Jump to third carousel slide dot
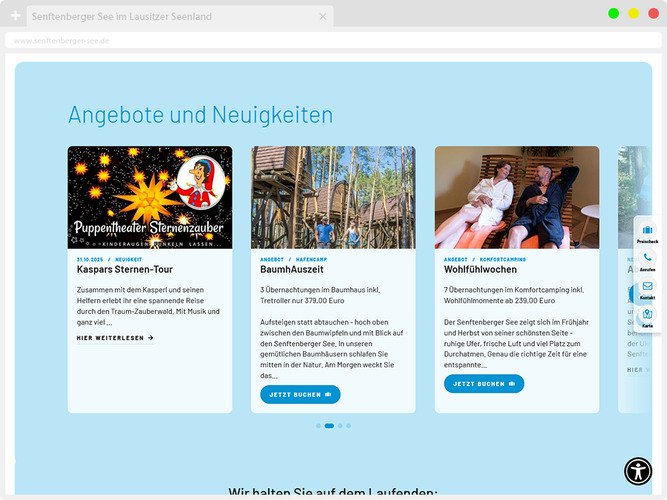The height and width of the screenshot is (500, 667). pyautogui.click(x=340, y=426)
